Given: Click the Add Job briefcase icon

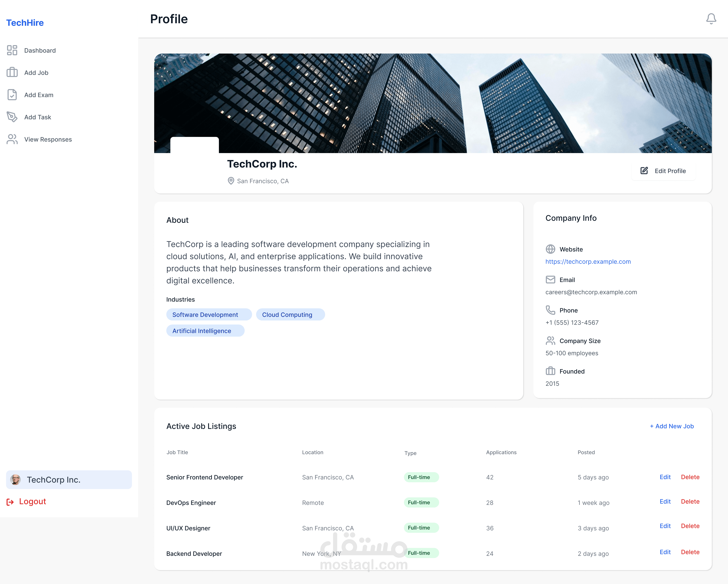Looking at the screenshot, I should [x=12, y=72].
